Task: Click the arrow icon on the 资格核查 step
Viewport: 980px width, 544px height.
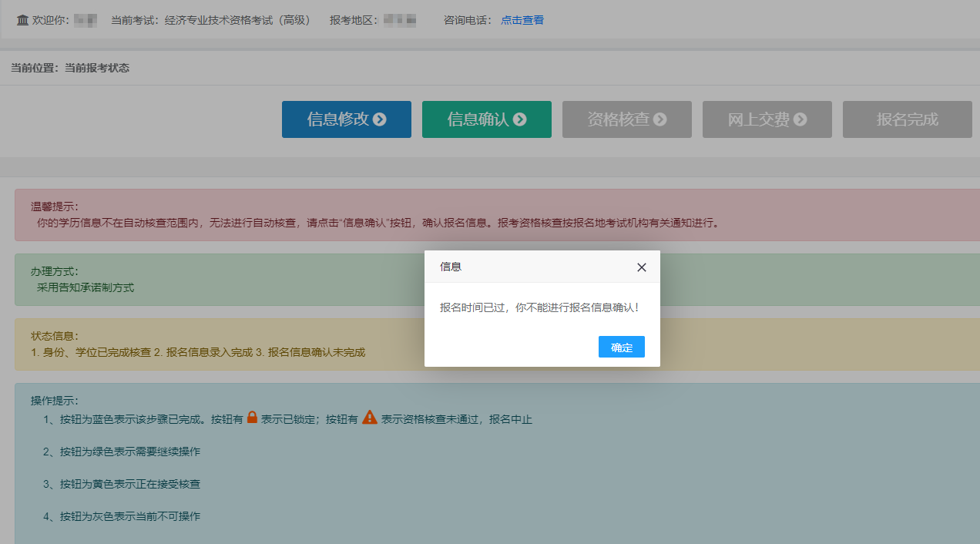Action: tap(659, 119)
